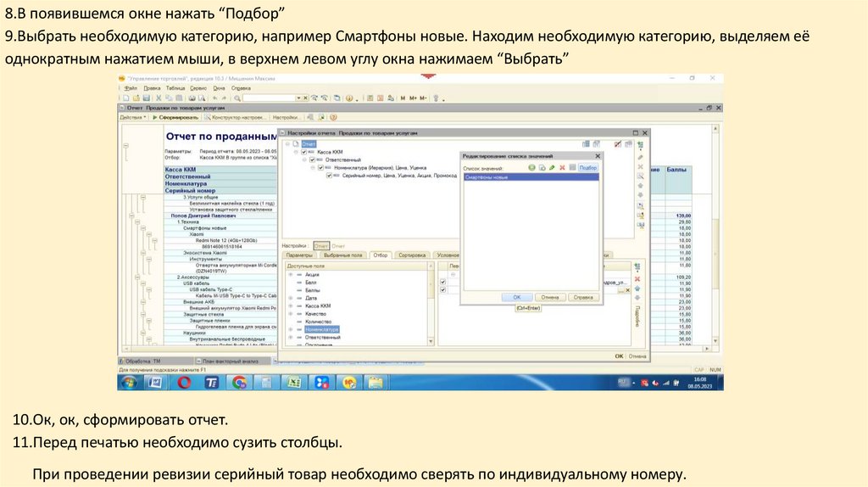Click the search input field in main toolbar
The width and height of the screenshot is (868, 487).
pos(269,98)
